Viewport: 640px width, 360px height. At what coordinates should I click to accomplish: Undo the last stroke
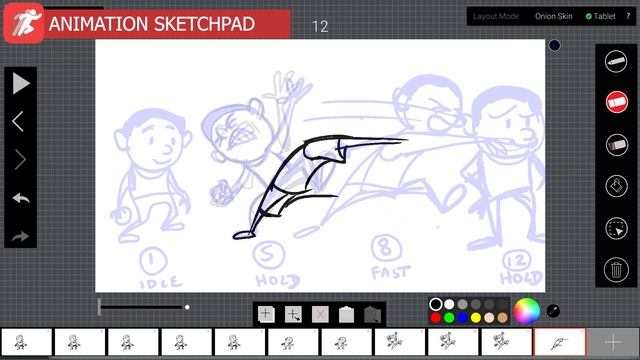point(21,198)
